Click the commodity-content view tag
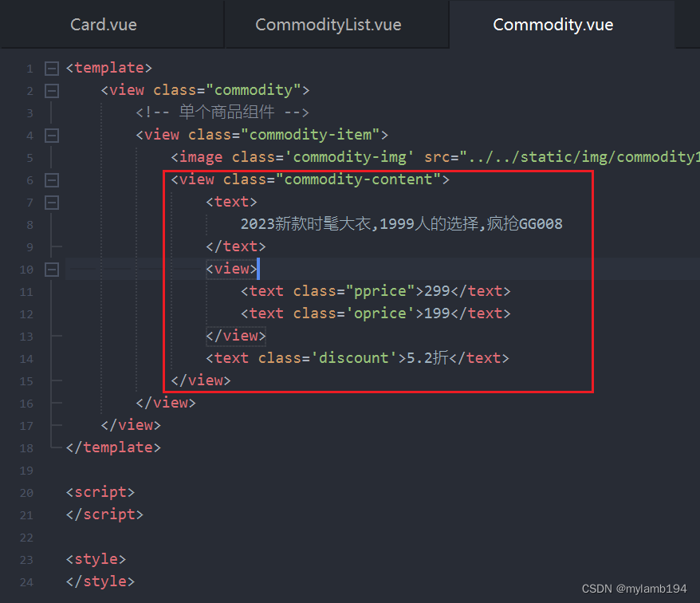The width and height of the screenshot is (700, 603). click(310, 179)
